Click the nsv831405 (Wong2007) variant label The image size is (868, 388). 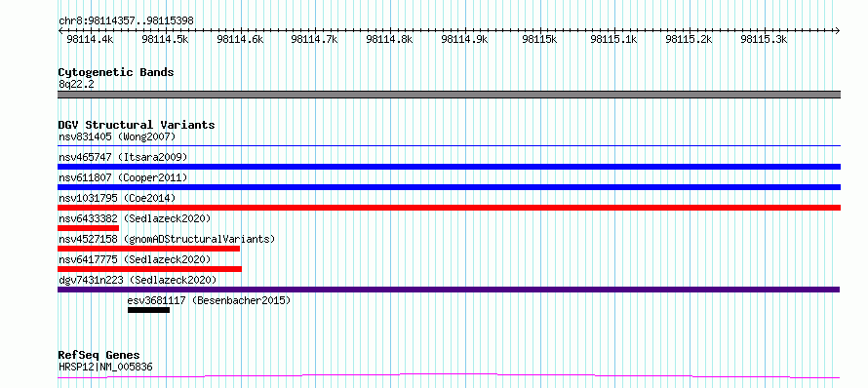(x=117, y=136)
